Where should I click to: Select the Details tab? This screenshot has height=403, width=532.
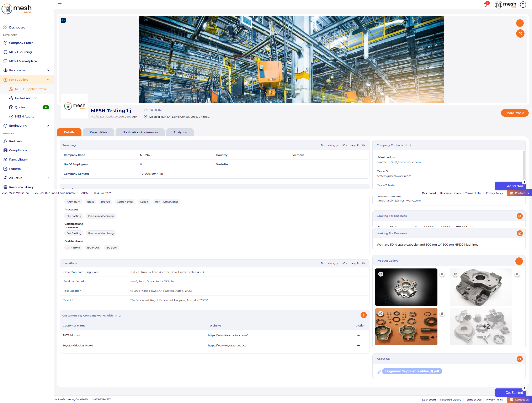tap(69, 132)
